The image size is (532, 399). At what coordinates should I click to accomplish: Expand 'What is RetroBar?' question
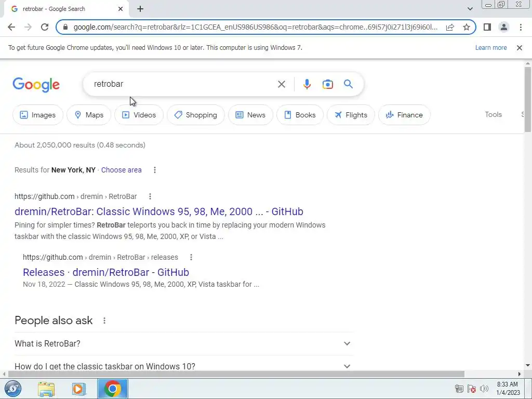point(183,344)
